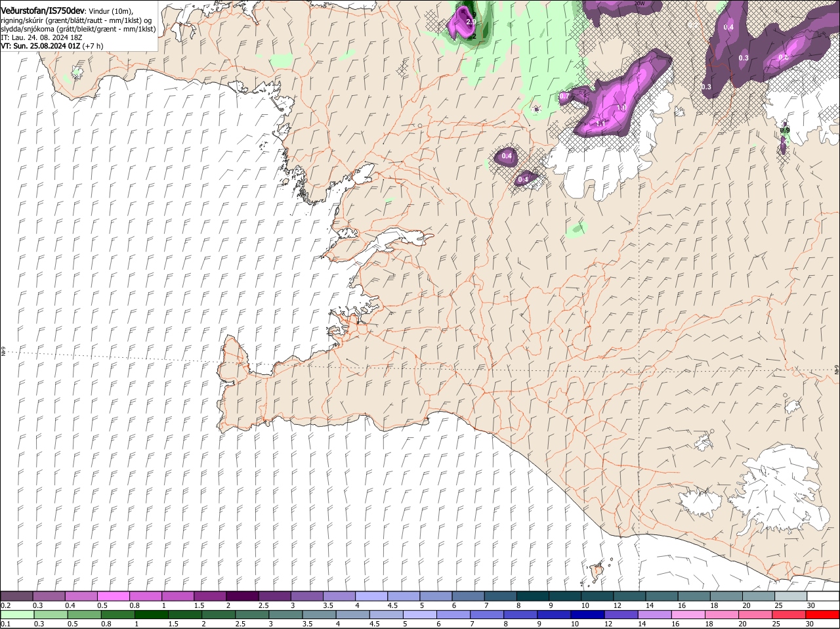Select the violet swatch labeled 12 in lower legend
This screenshot has height=629, width=840.
[621, 615]
